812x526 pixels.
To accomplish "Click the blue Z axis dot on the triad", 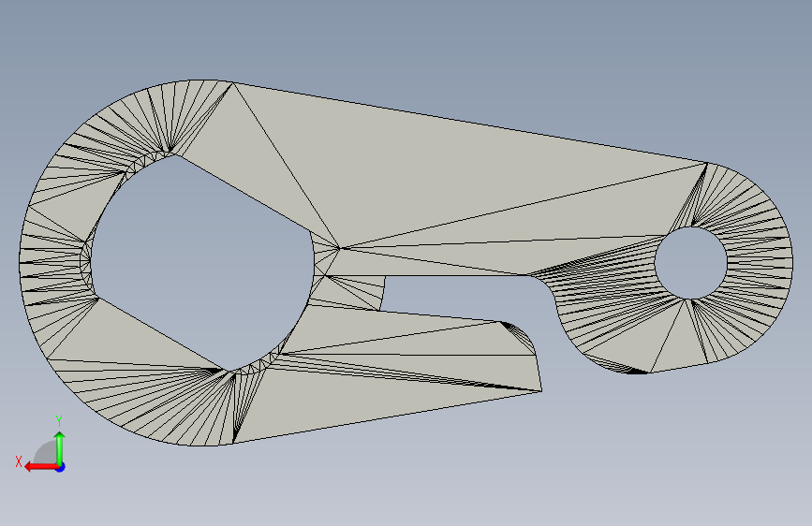I will coord(61,467).
